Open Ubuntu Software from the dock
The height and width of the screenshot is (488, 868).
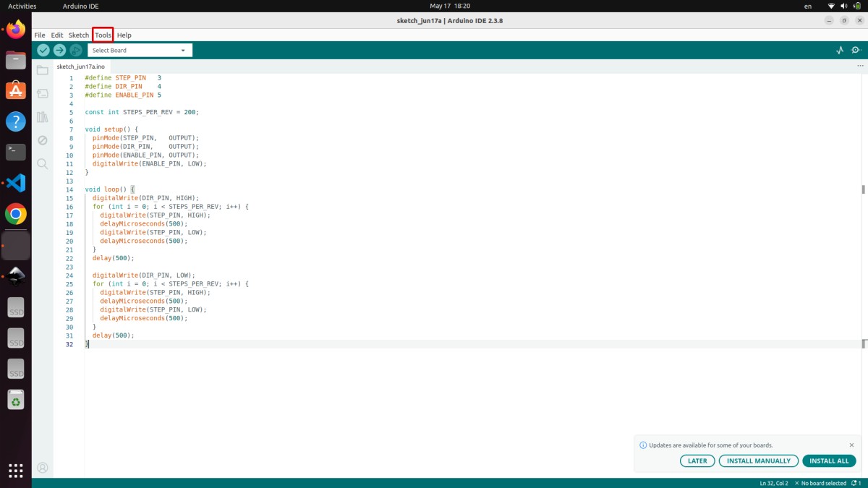point(16,90)
